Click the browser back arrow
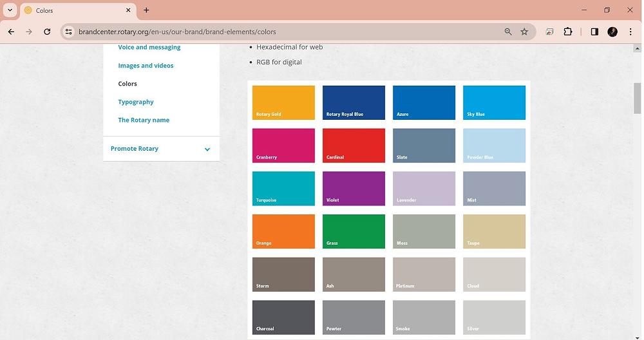 coord(11,32)
